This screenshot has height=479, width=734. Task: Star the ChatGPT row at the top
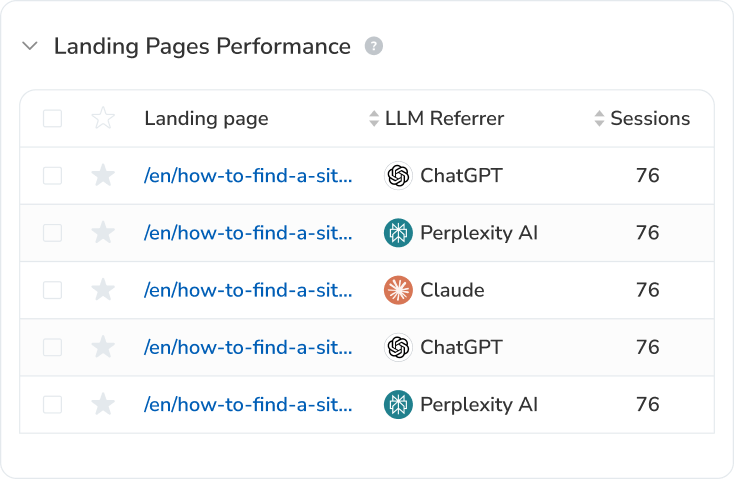coord(103,176)
